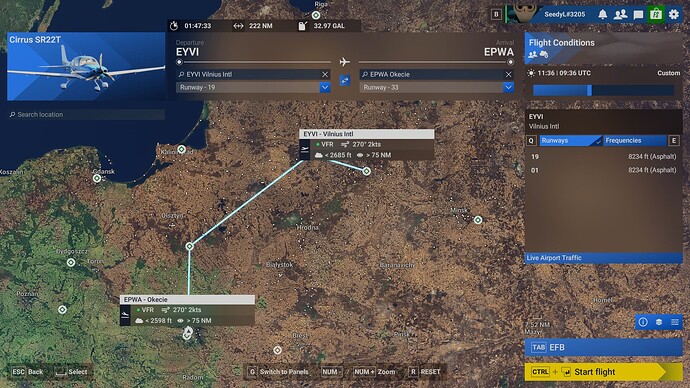Select runway 19 row in airport panel
This screenshot has height=388, width=690.
coord(603,157)
